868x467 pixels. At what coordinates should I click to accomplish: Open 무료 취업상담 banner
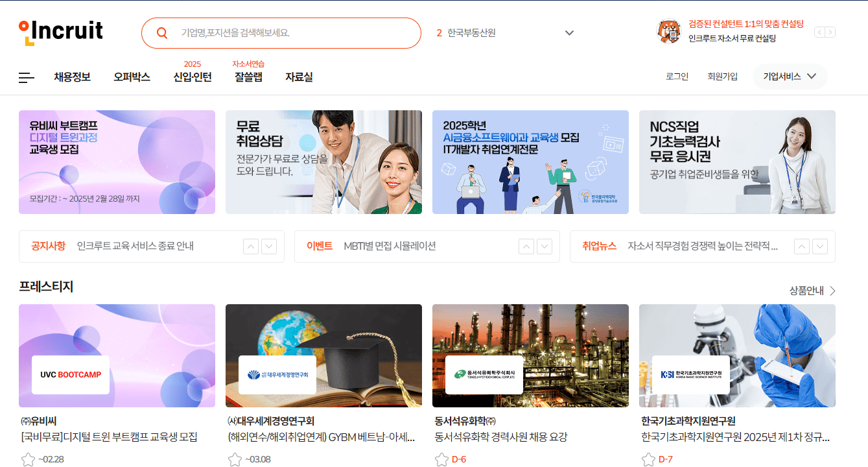tap(323, 162)
